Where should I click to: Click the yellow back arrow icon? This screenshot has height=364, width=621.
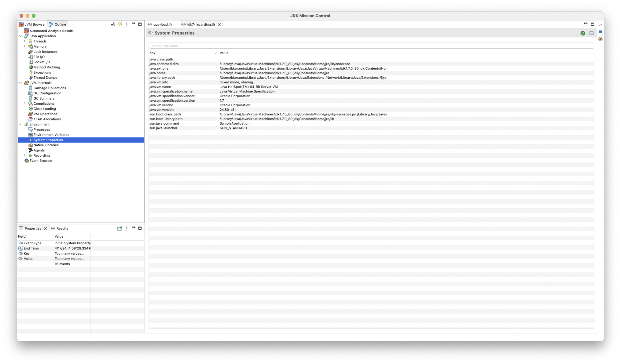click(x=120, y=24)
